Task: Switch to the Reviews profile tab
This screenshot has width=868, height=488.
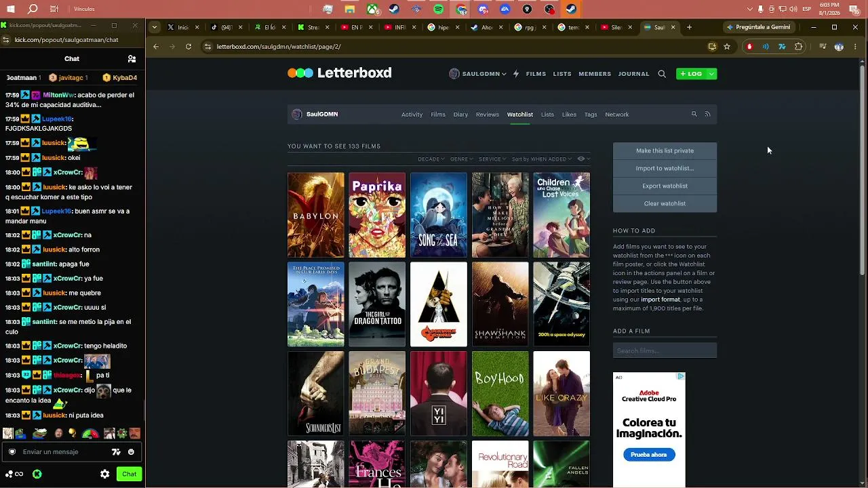Action: [x=488, y=115]
